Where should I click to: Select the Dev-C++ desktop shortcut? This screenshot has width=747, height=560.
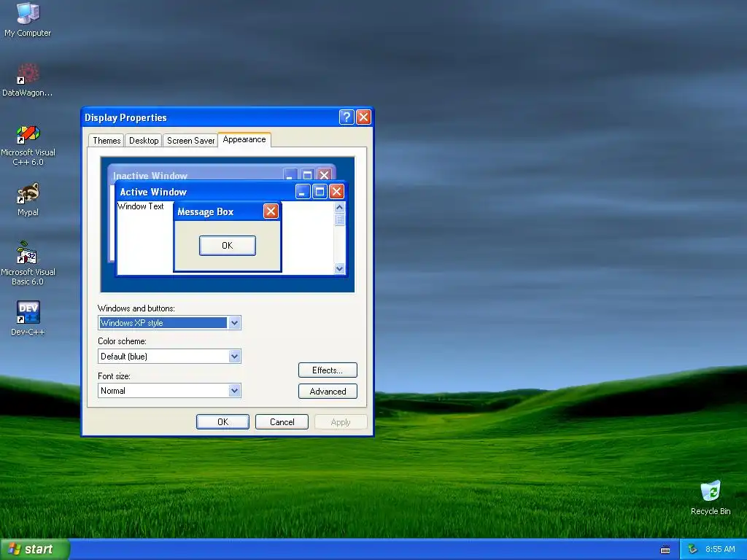point(28,318)
